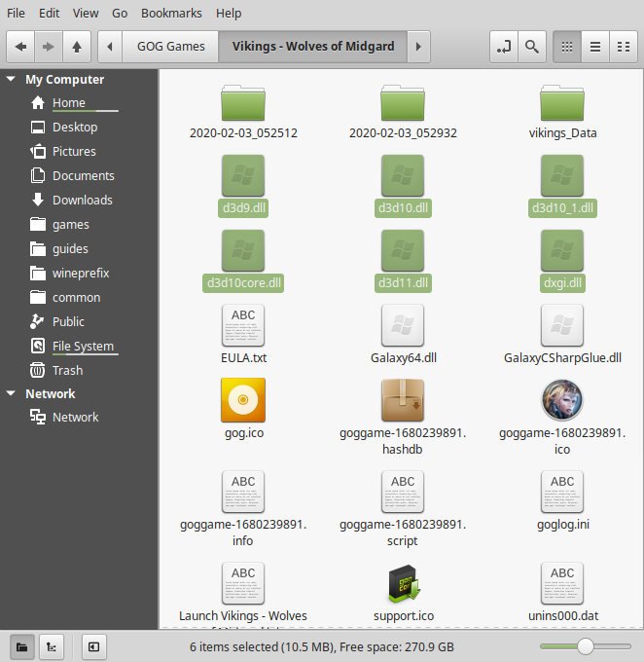The width and height of the screenshot is (644, 662).
Task: Switch to icon view
Action: click(x=567, y=47)
